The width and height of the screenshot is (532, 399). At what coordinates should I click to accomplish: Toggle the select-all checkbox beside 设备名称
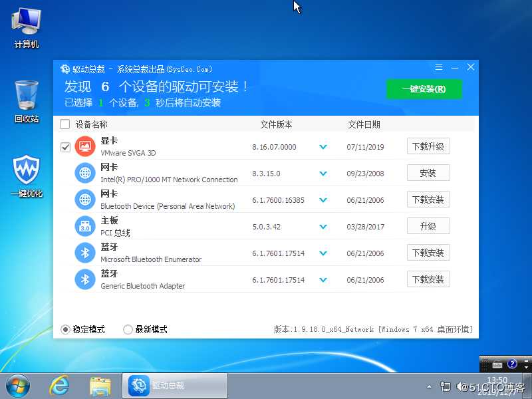click(65, 124)
